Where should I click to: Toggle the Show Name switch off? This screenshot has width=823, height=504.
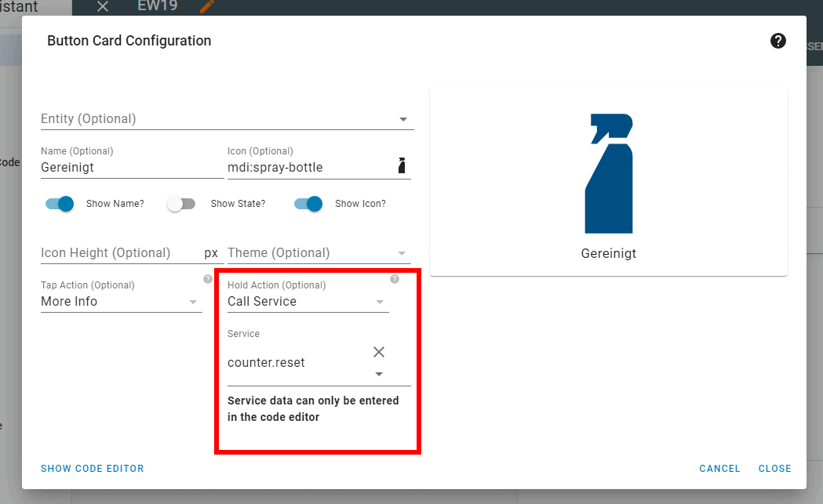click(60, 204)
